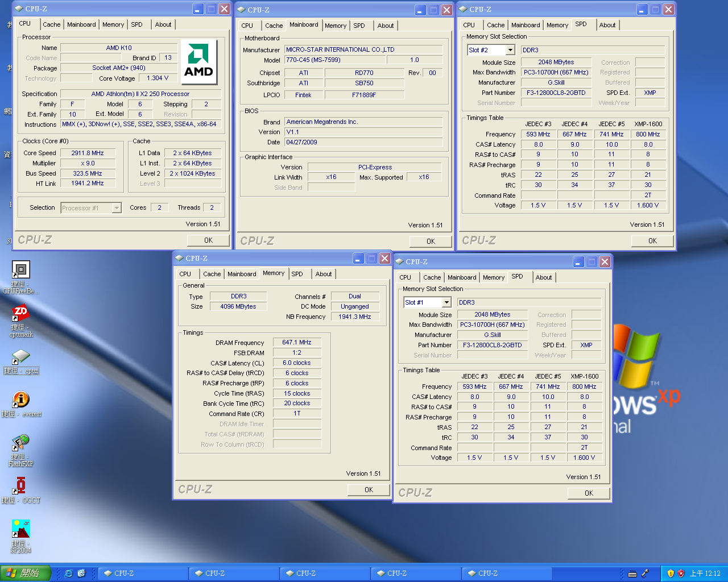
Task: Click the HT Link value '1941.2 MHz'
Action: pos(88,183)
